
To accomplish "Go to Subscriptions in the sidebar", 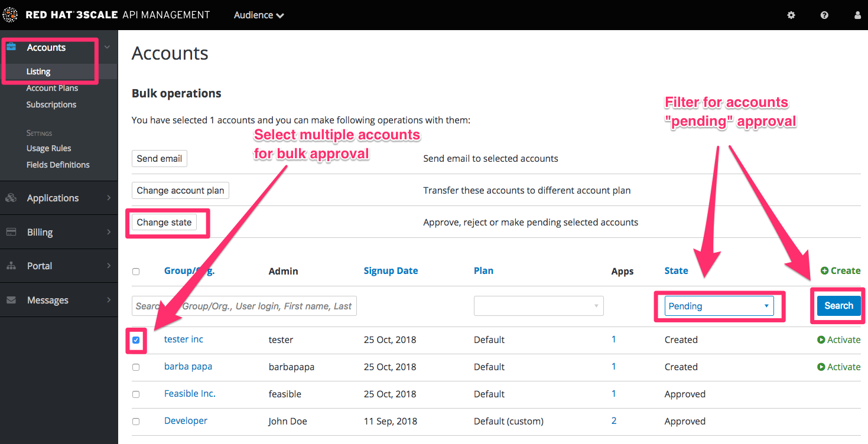I will (51, 105).
